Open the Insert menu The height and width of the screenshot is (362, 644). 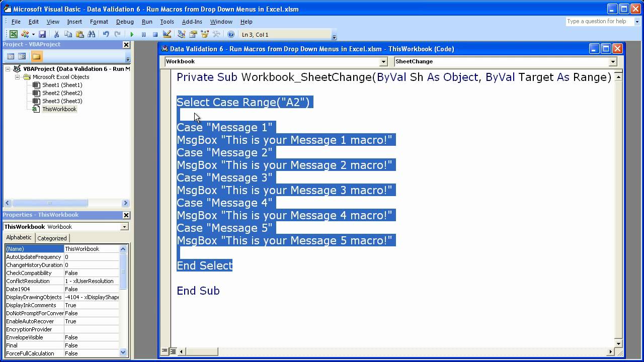tap(74, 22)
